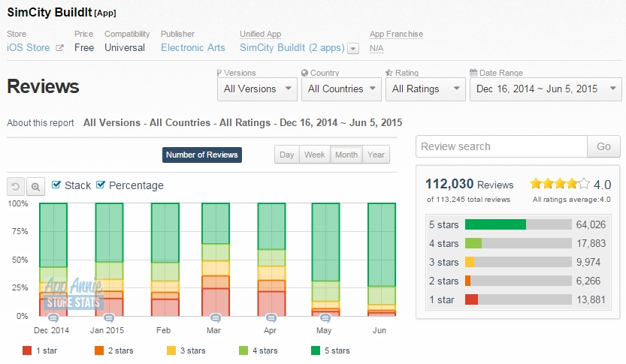Click the 17,883 four-star count
Image resolution: width=626 pixels, height=364 pixels.
click(591, 243)
